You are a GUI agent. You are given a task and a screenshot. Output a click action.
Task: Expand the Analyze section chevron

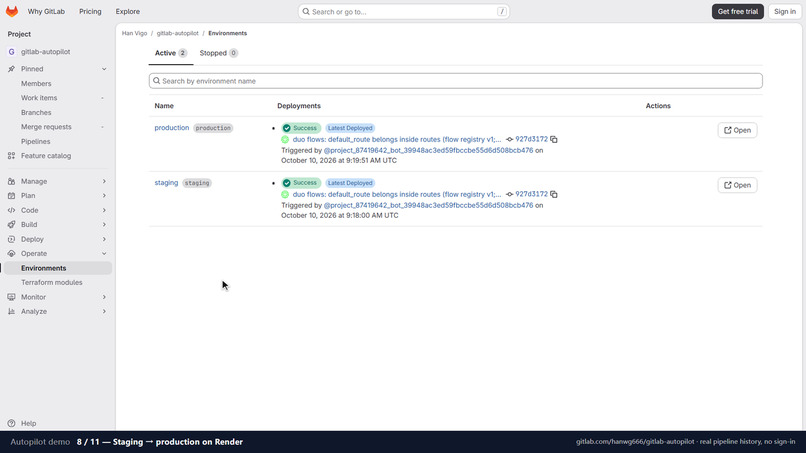(x=104, y=312)
